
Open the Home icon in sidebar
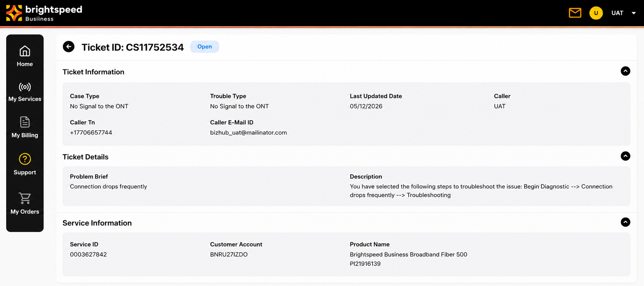25,51
